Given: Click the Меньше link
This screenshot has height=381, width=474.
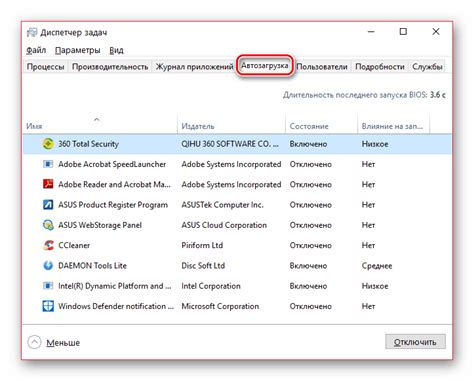Looking at the screenshot, I should (x=63, y=343).
